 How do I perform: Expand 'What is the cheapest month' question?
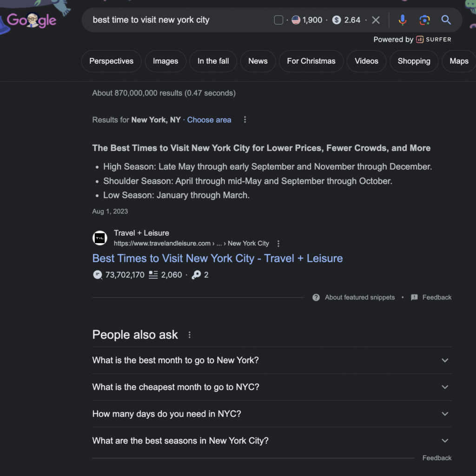coord(445,387)
